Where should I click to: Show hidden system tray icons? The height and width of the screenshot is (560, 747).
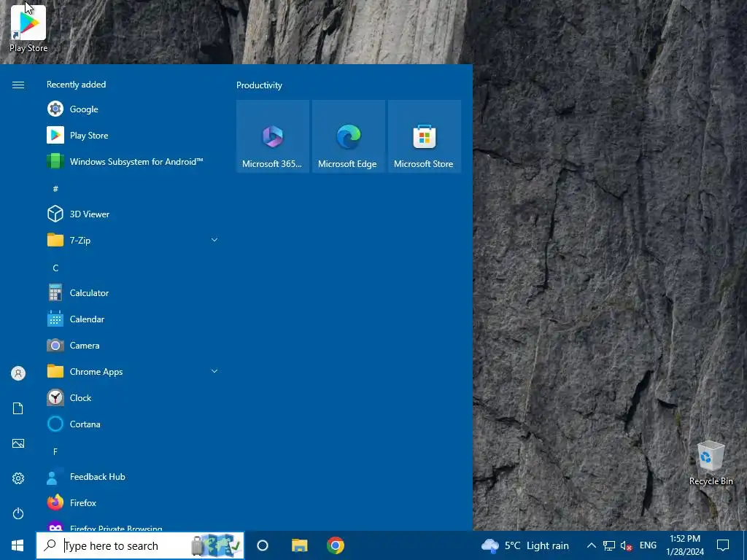point(591,545)
